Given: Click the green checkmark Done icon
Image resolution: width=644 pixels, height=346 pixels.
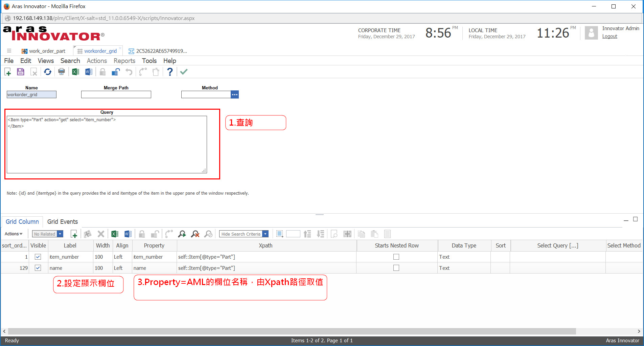Looking at the screenshot, I should point(184,72).
